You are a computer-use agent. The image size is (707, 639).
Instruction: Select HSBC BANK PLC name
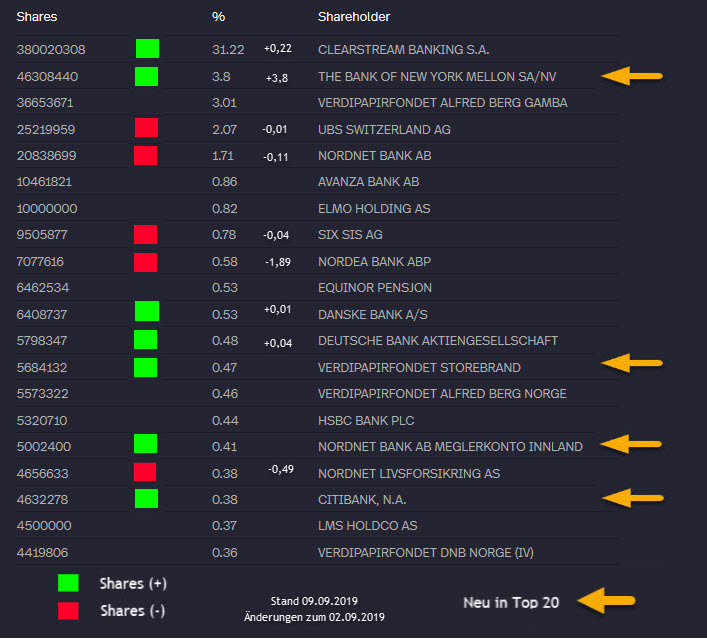[366, 421]
